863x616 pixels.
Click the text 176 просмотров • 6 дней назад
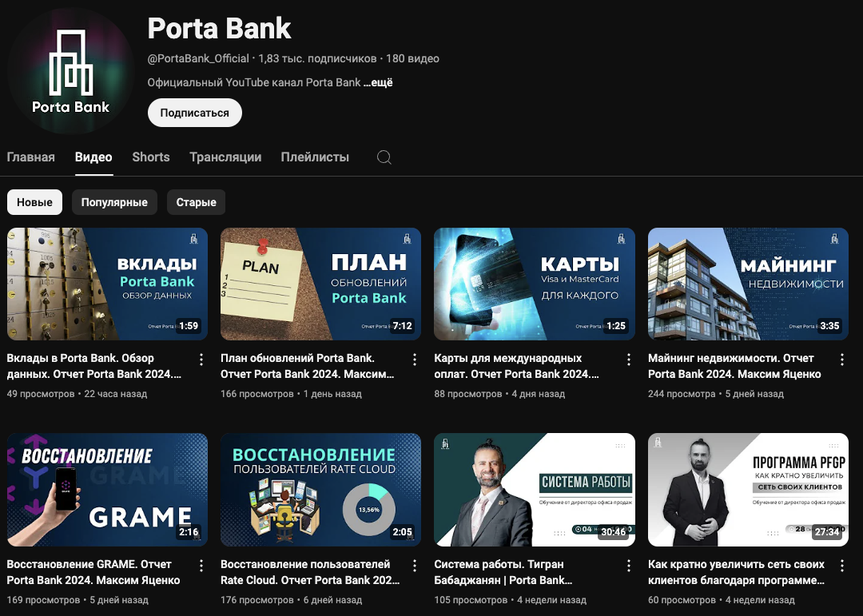[x=291, y=599]
